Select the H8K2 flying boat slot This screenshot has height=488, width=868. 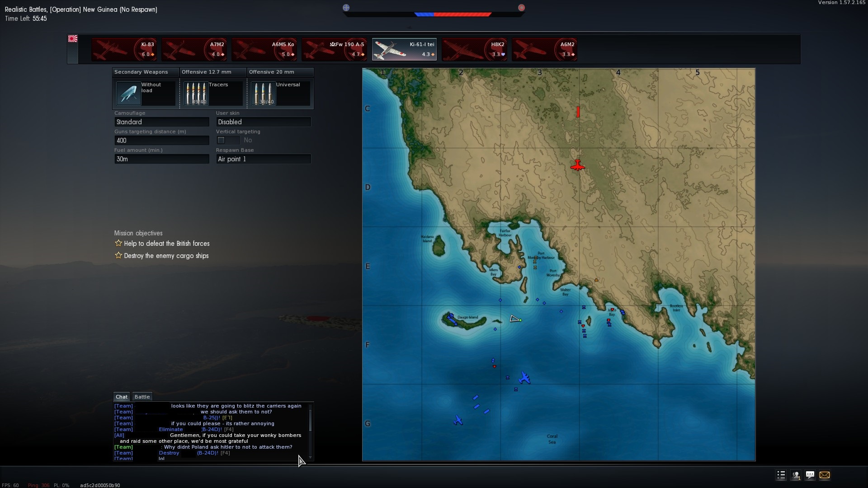(474, 50)
